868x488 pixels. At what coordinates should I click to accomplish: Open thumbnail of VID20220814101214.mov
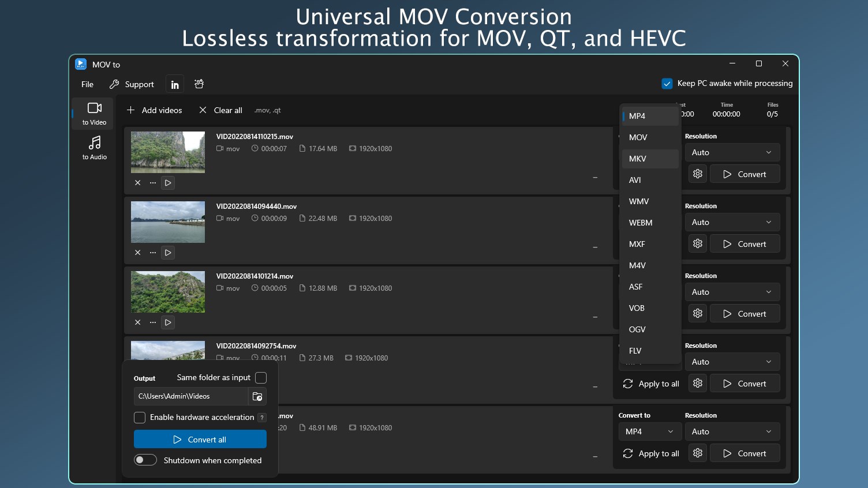(x=168, y=292)
